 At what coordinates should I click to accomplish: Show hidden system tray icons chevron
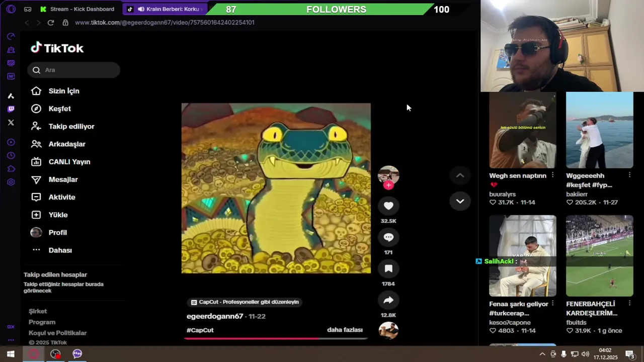[542, 354]
